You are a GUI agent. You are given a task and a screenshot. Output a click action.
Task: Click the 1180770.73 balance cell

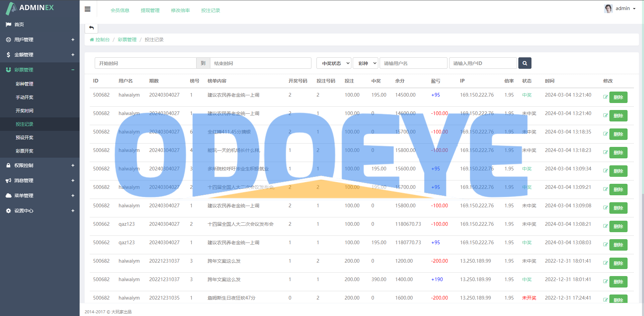click(408, 243)
